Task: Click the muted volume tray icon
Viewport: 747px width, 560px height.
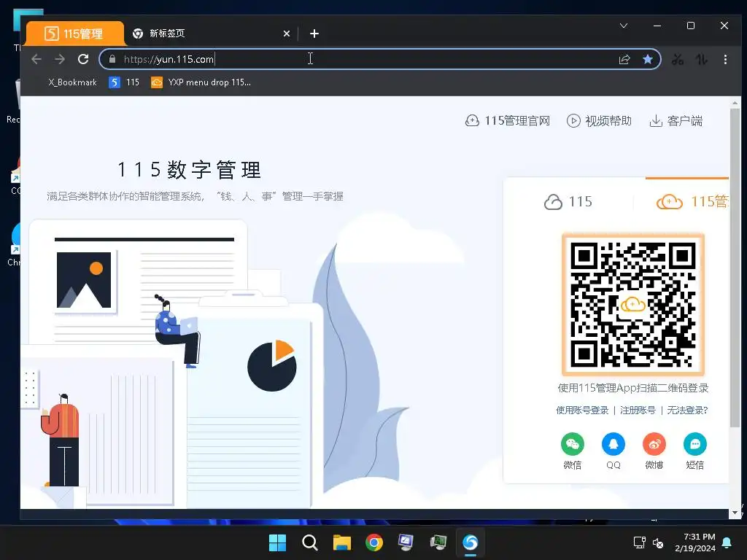Action: tap(658, 542)
